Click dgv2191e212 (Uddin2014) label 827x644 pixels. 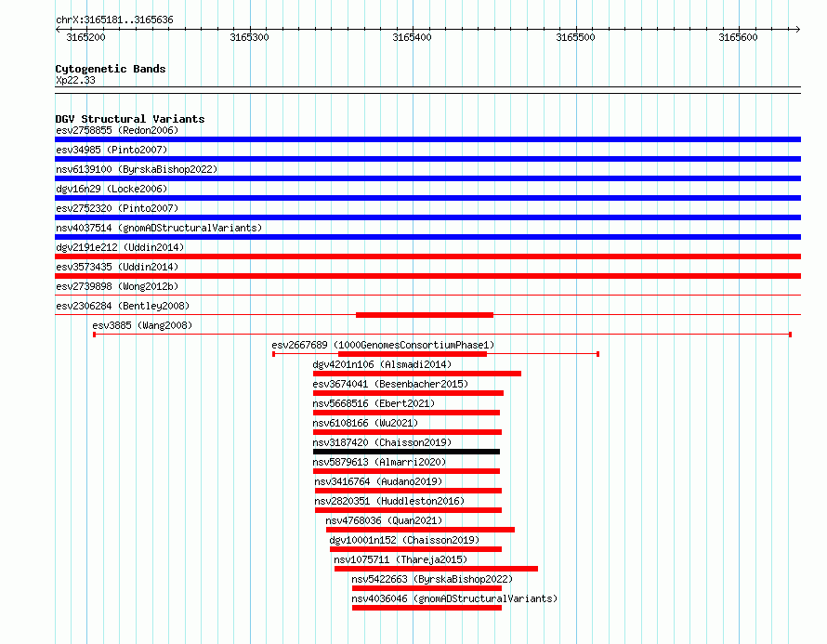click(x=120, y=247)
